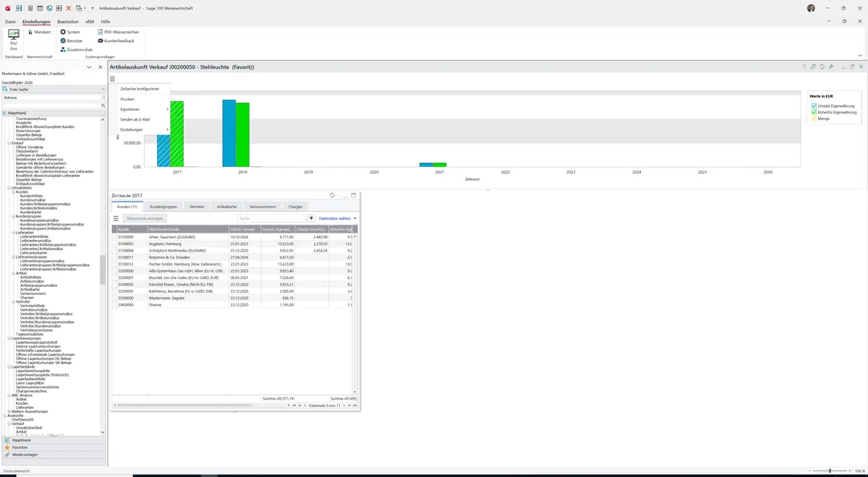Collapse the navigation panel with chevron
The height and width of the screenshot is (477, 868).
[90, 66]
